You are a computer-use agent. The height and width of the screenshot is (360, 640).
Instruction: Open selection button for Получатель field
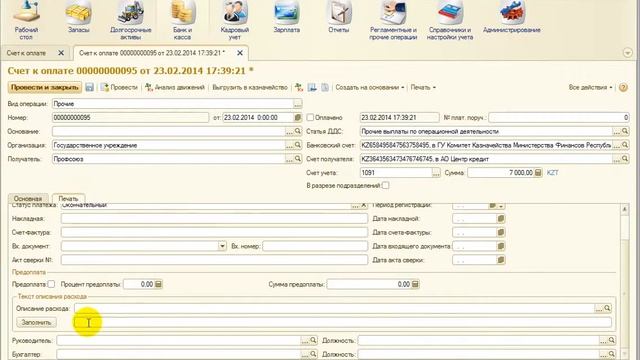(289, 159)
